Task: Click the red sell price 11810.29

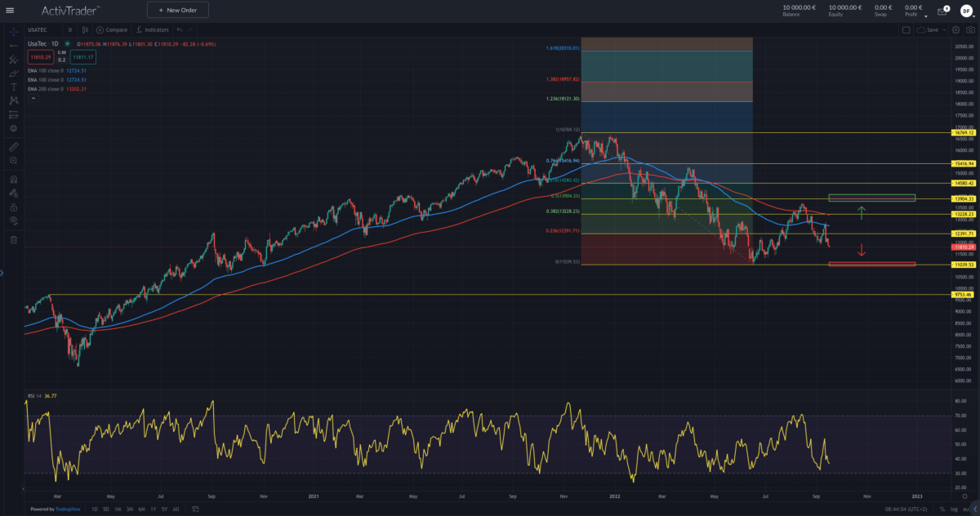Action: (39, 57)
